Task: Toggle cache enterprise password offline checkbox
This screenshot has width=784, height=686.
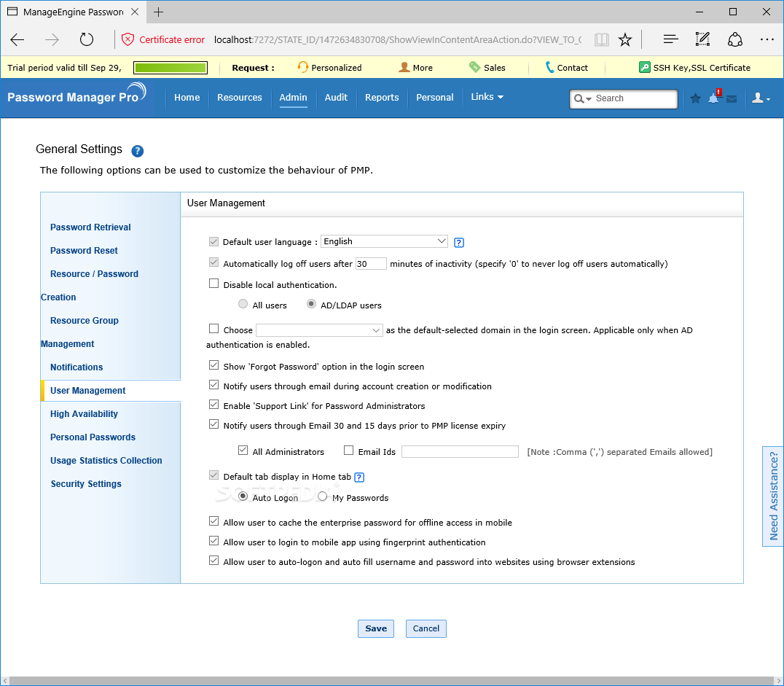Action: pos(214,521)
